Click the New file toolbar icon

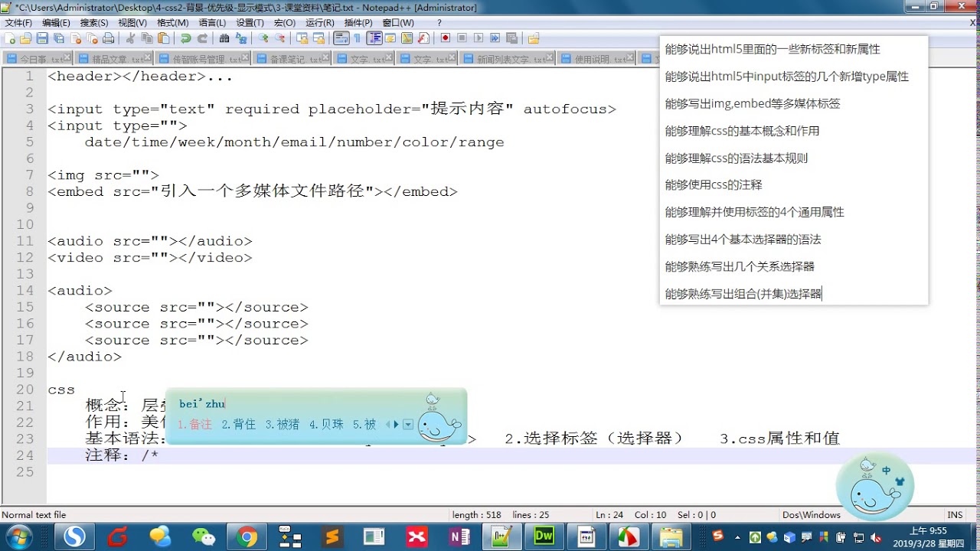click(10, 38)
